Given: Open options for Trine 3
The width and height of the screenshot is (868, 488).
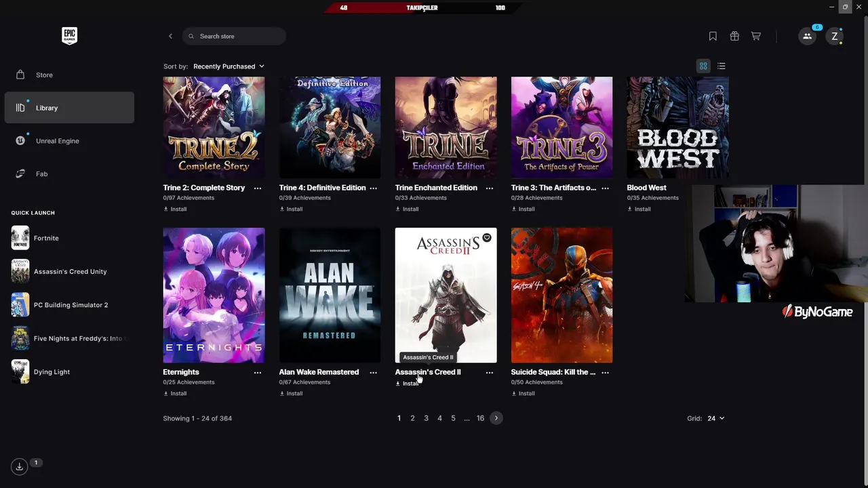Looking at the screenshot, I should (x=606, y=188).
